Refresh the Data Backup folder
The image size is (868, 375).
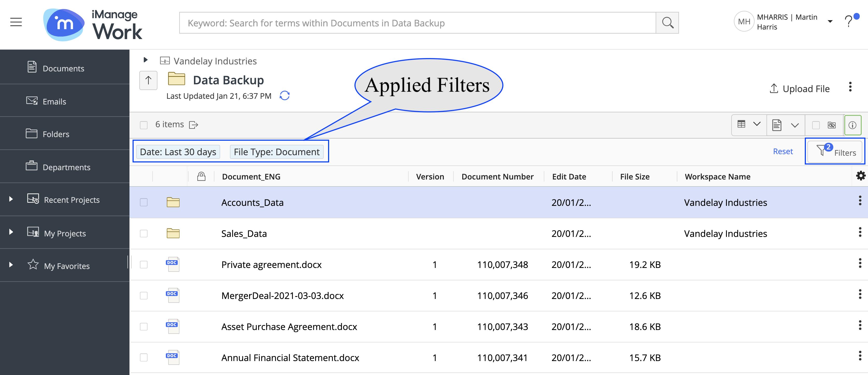click(x=284, y=96)
